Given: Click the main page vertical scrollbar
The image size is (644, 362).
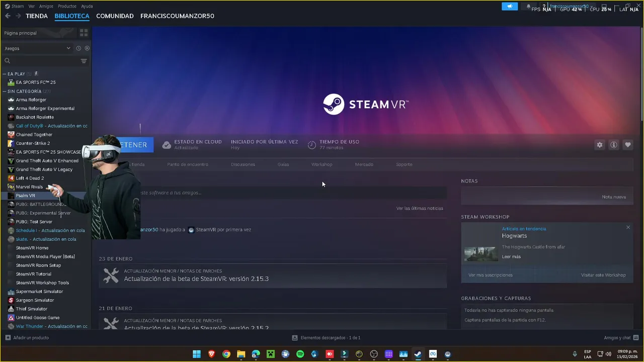Looking at the screenshot, I should (x=641, y=73).
